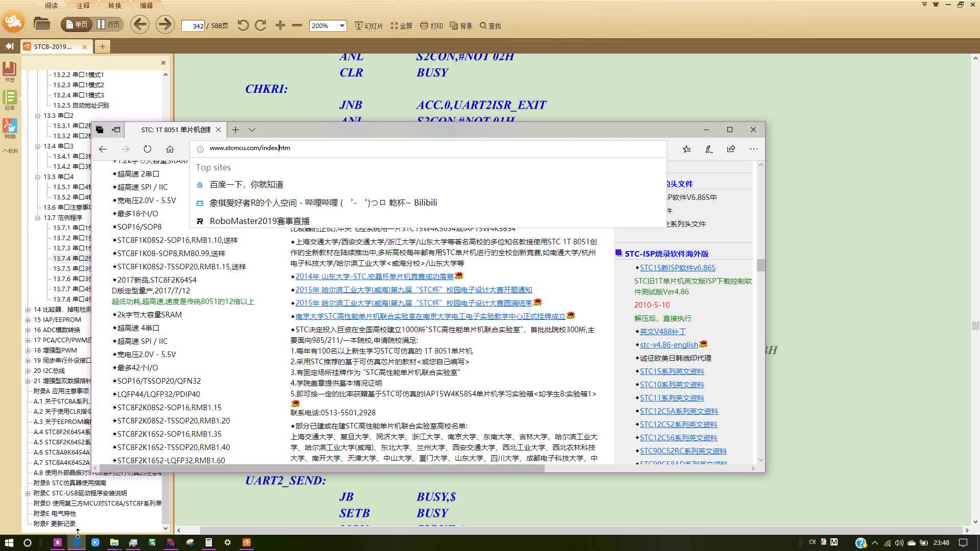The height and width of the screenshot is (551, 980).
Task: Select outline item 附录E 电气特性
Action: coord(55,514)
